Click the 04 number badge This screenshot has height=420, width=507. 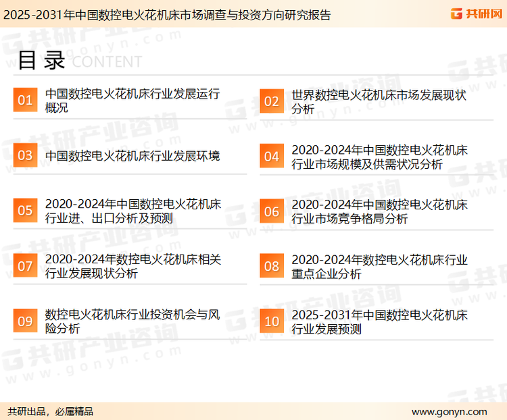click(272, 157)
